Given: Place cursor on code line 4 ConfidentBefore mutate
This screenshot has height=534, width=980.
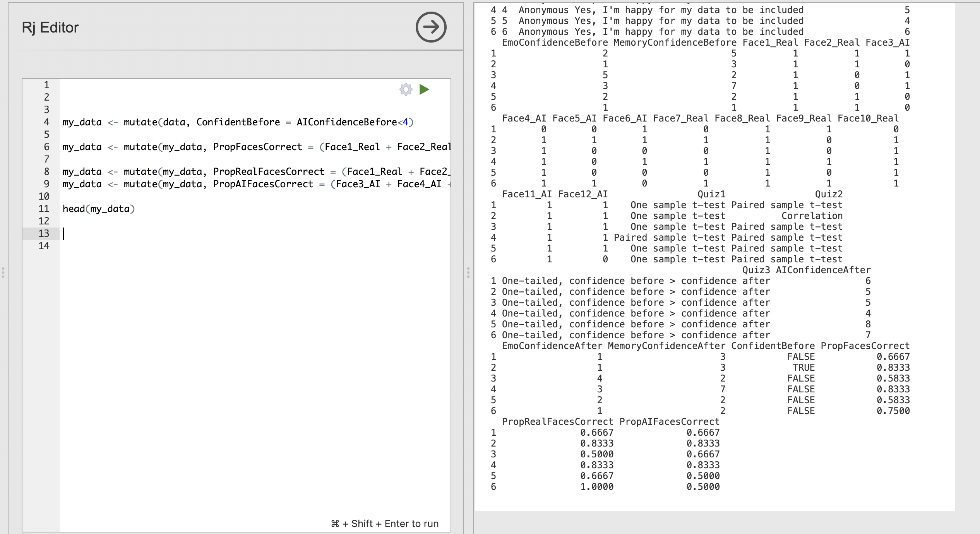Looking at the screenshot, I should click(x=238, y=122).
